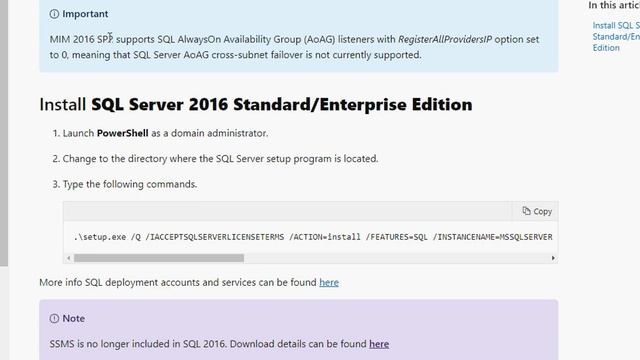
Task: Click the 'In this article' sidebar heading
Action: (614, 5)
